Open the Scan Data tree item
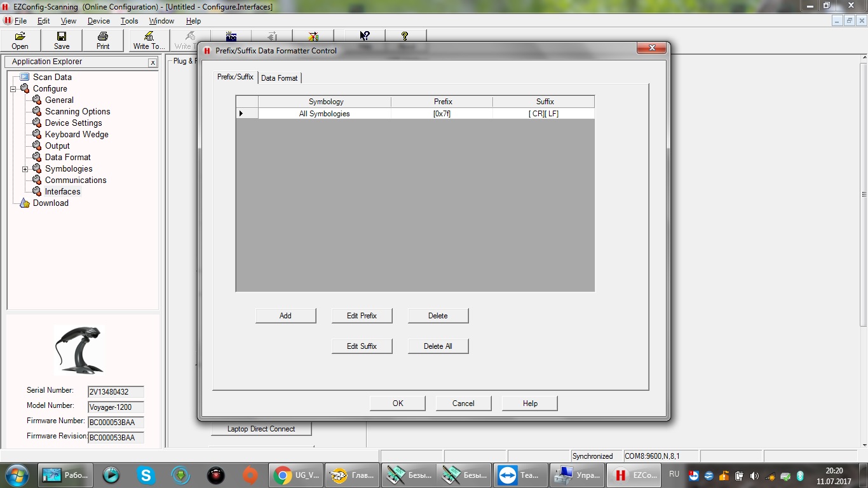Viewport: 868px width, 488px height. click(x=52, y=77)
